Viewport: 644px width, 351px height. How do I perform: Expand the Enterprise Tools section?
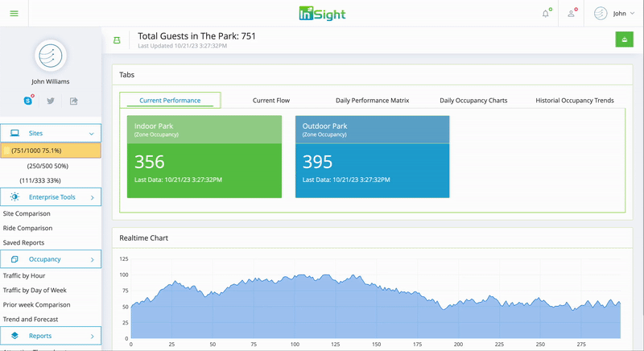pyautogui.click(x=51, y=197)
